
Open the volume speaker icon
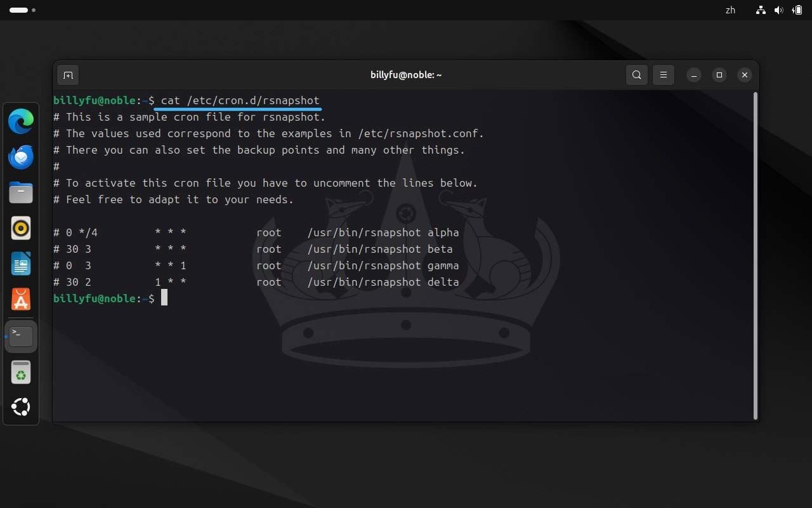[778, 10]
